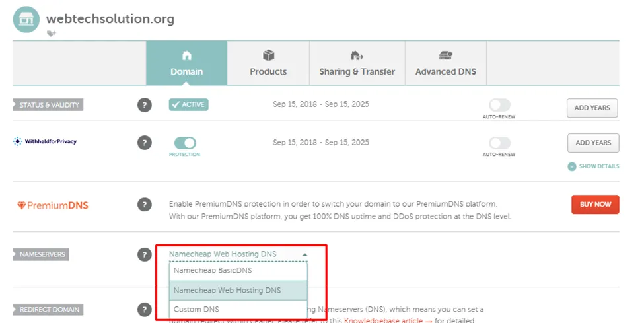Add years to domain in Status row
This screenshot has height=323, width=644.
tap(592, 108)
